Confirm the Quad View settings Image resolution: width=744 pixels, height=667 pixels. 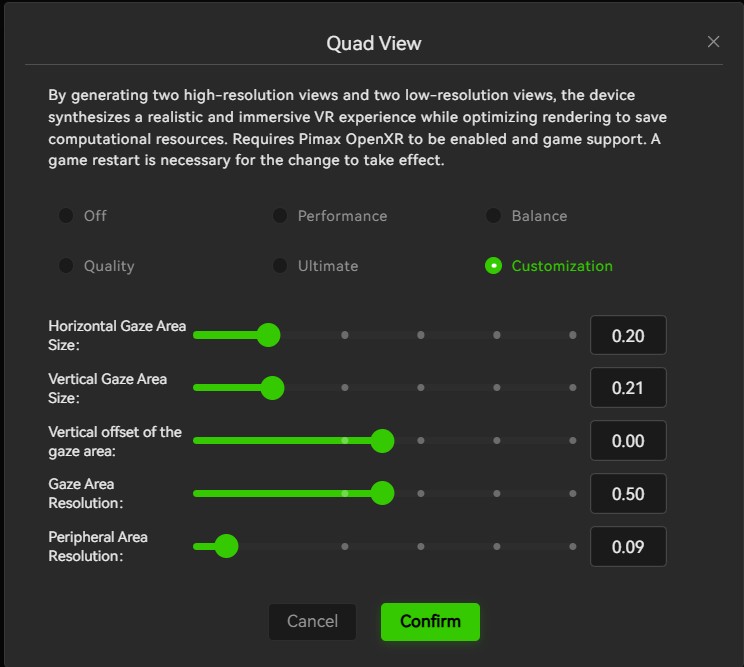click(430, 621)
